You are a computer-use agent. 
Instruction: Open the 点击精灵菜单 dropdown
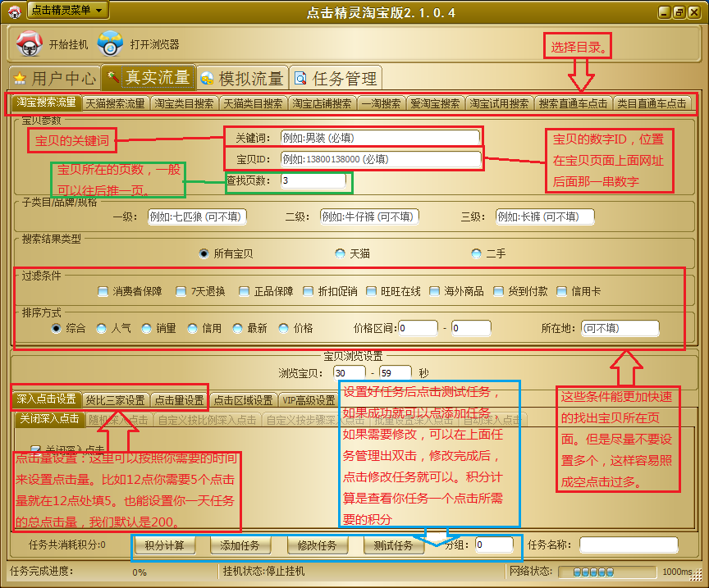tap(68, 10)
